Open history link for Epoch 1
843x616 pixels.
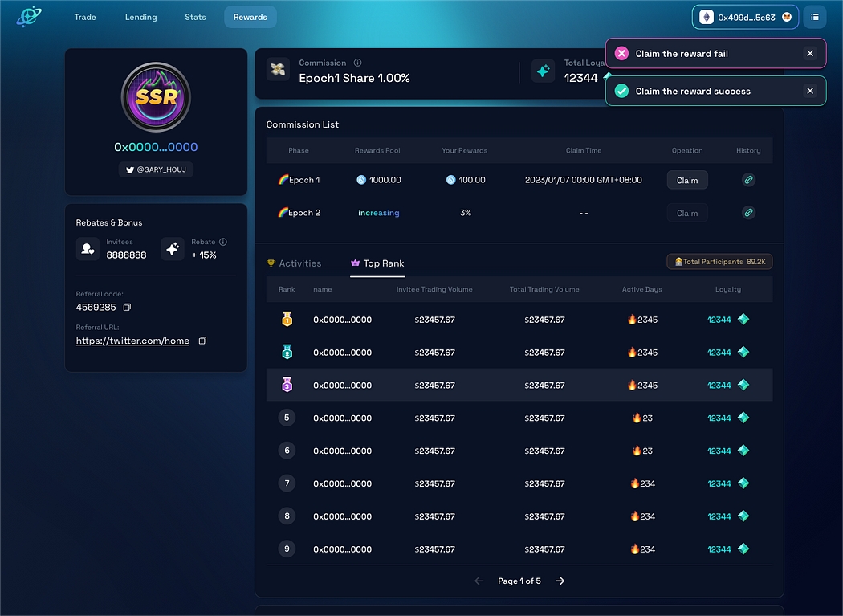pyautogui.click(x=748, y=180)
